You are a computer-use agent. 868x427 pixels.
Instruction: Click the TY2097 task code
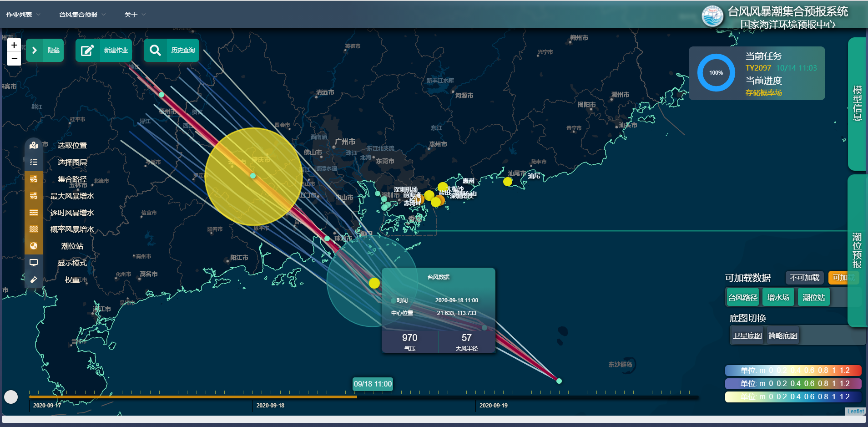click(x=758, y=68)
